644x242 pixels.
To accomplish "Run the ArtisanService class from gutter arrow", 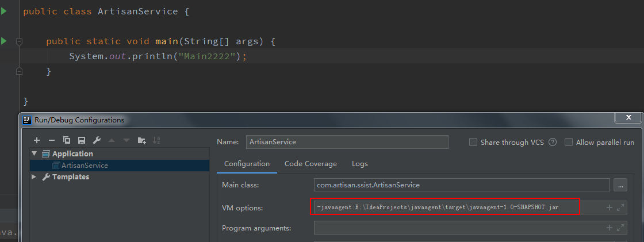I will click(x=3, y=11).
